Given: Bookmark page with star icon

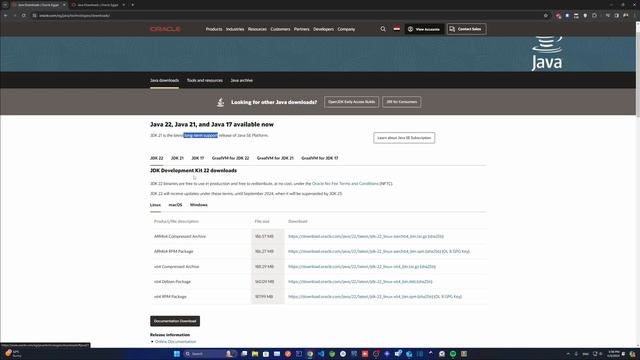Looking at the screenshot, I should [546, 16].
